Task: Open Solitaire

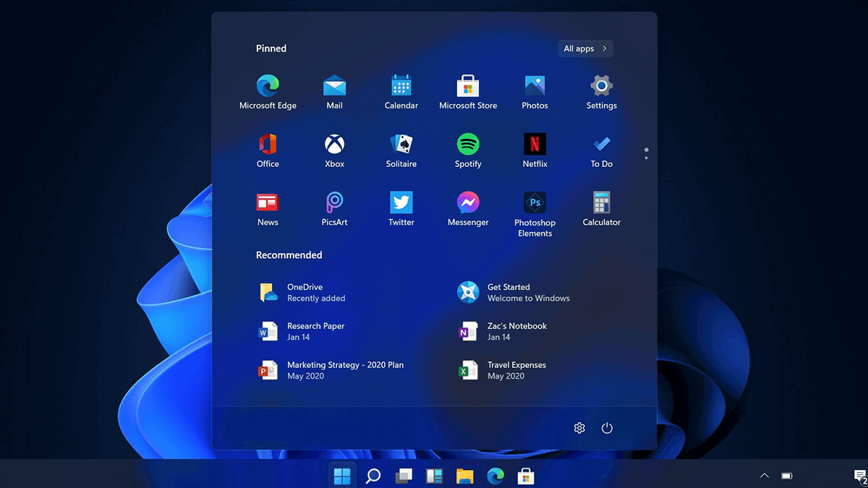Action: (x=401, y=145)
